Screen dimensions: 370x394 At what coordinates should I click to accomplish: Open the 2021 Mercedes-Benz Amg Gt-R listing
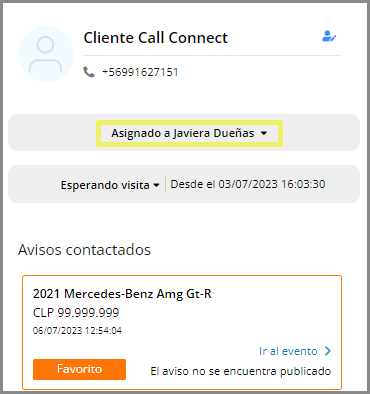122,294
